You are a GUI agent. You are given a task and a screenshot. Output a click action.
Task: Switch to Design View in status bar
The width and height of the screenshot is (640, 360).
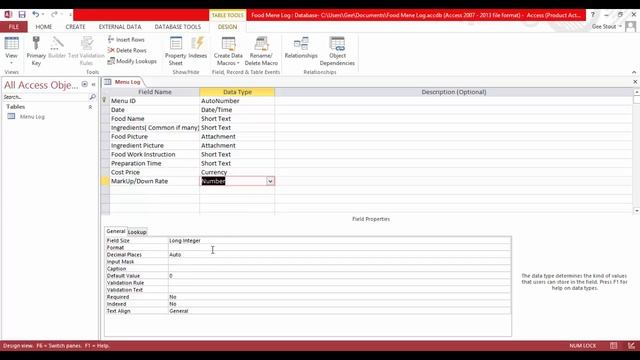point(631,346)
